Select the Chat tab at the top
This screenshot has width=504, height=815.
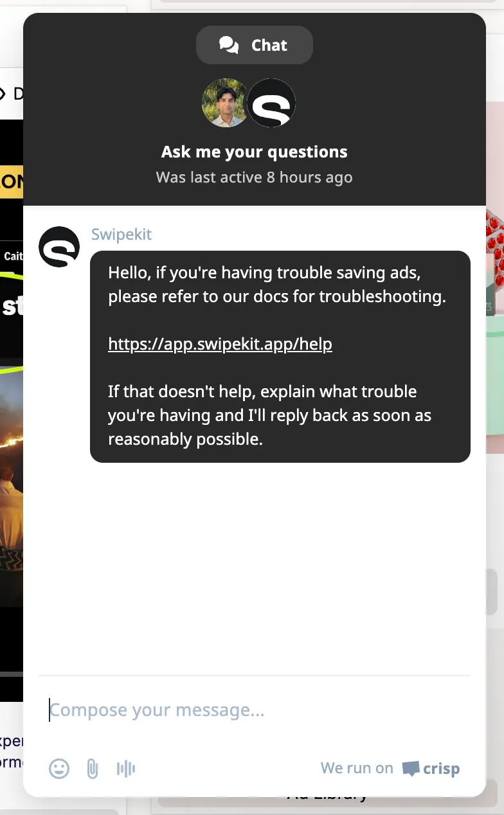pyautogui.click(x=255, y=45)
